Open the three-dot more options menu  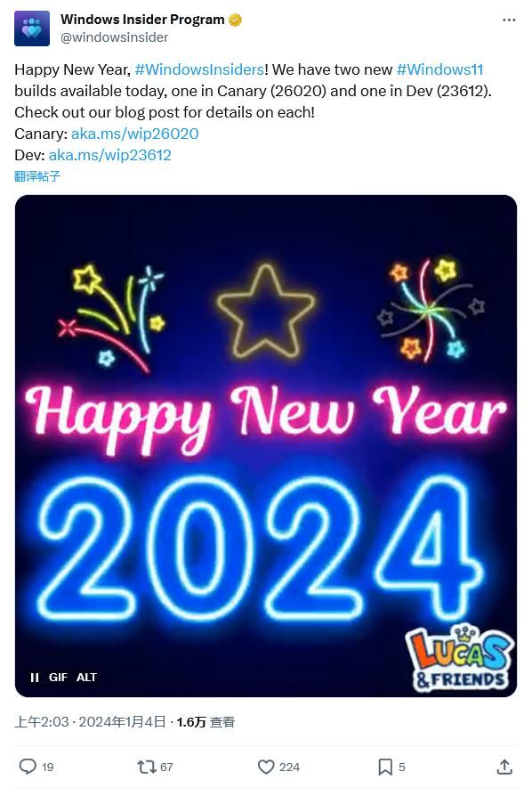(509, 20)
